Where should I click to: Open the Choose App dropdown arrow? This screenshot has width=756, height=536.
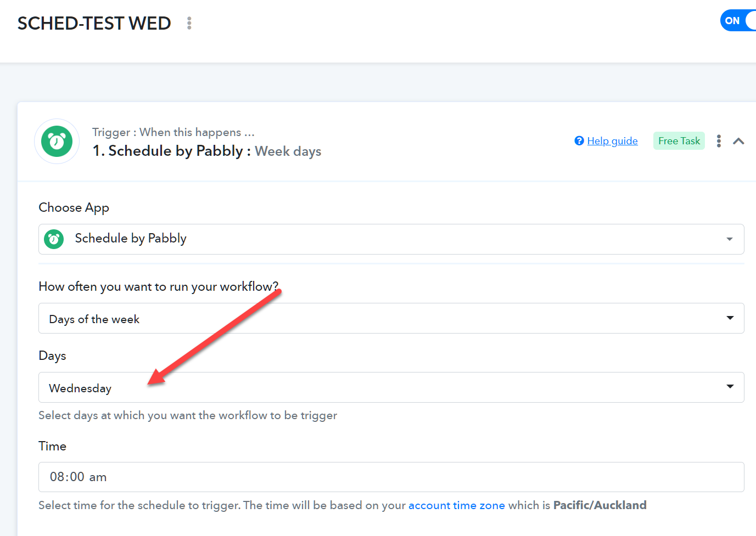point(730,239)
